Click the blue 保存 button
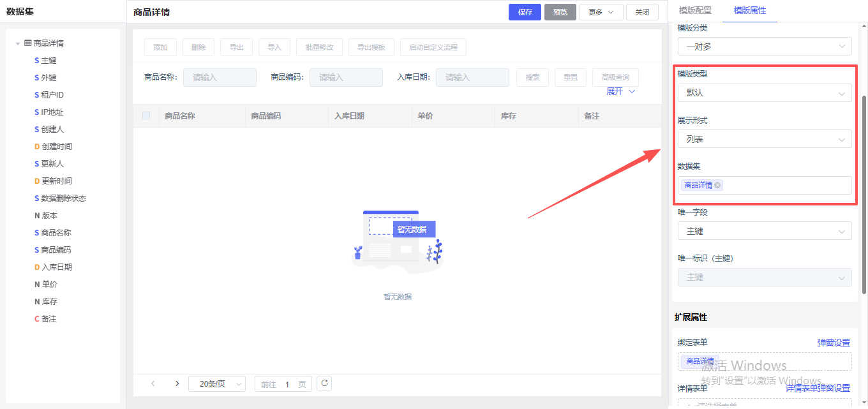Image resolution: width=868 pixels, height=409 pixels. [525, 12]
